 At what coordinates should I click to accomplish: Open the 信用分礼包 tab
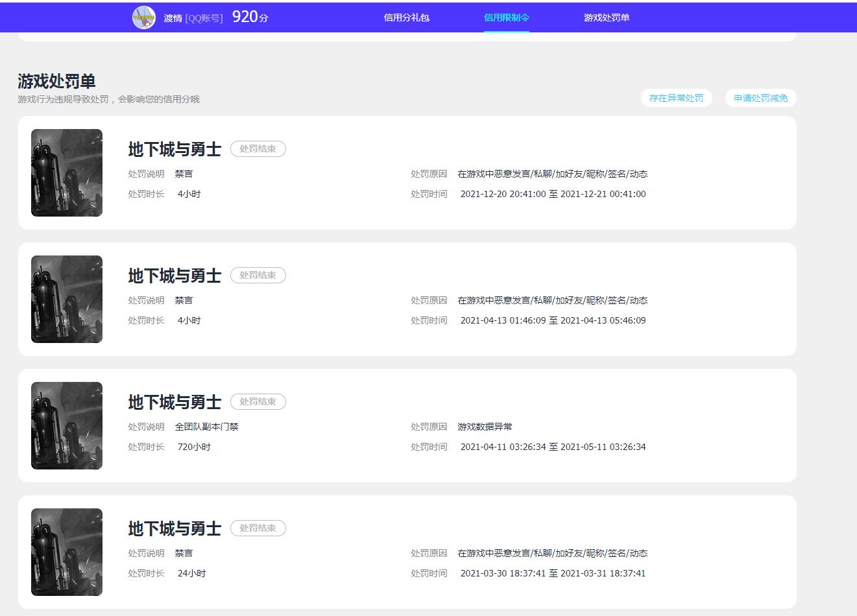pos(407,18)
